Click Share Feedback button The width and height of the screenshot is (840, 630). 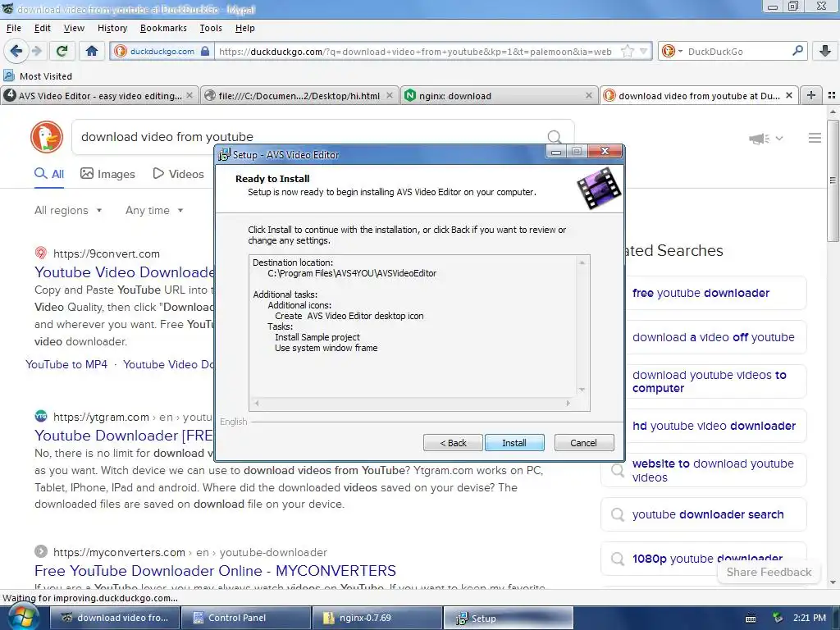coord(769,572)
